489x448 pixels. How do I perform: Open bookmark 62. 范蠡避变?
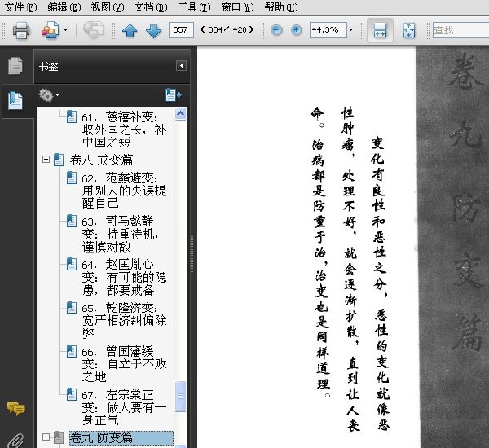point(124,190)
